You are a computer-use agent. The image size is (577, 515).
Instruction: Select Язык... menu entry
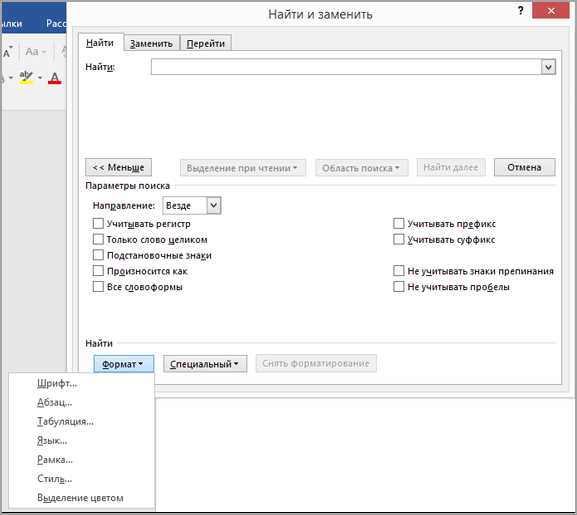[x=81, y=441]
